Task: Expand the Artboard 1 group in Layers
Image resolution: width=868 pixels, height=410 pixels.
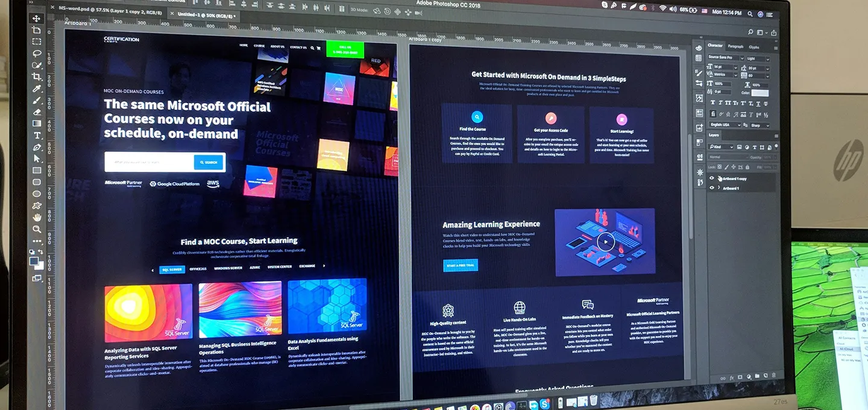Action: tap(719, 188)
